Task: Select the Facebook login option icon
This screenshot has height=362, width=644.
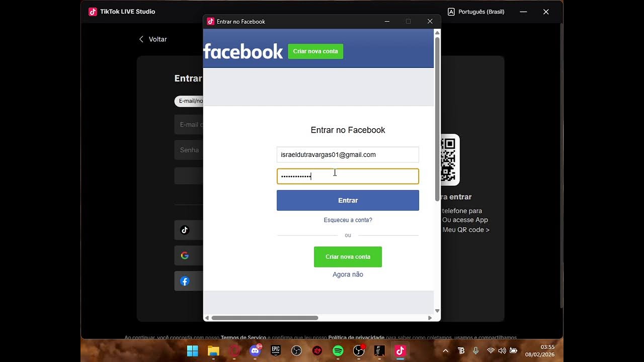Action: [x=185, y=281]
